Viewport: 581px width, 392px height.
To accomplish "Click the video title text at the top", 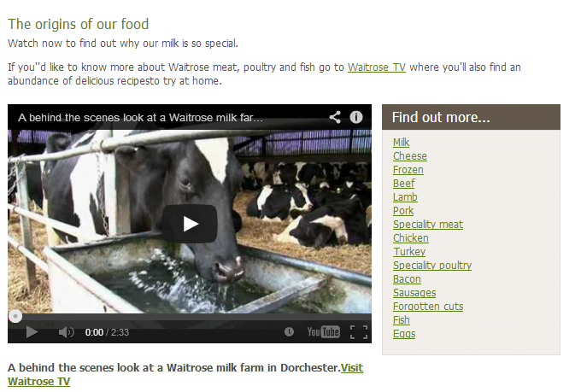I will [140, 118].
